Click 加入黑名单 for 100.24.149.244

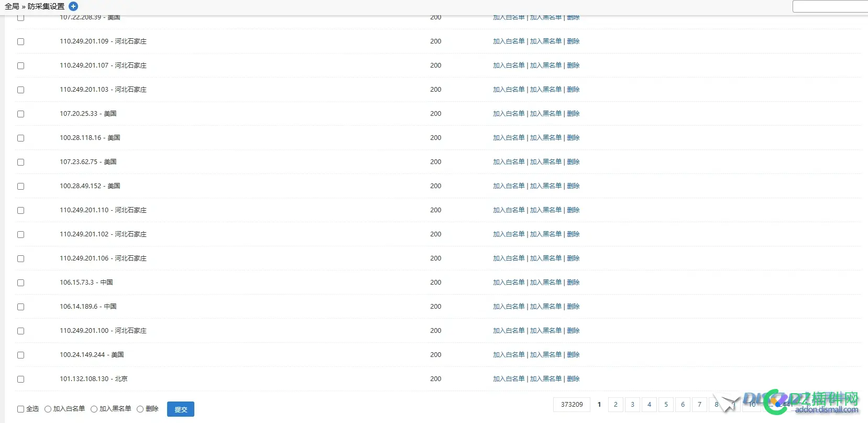(x=545, y=355)
